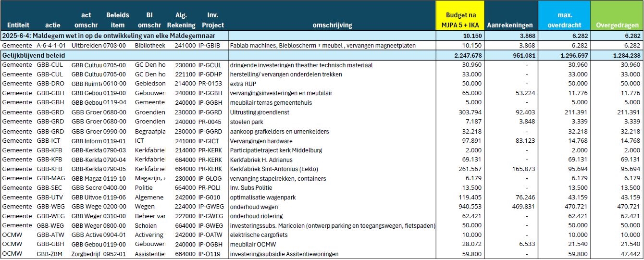Click the 'Gelijkblijvend beleid' section title

[x=34, y=56]
